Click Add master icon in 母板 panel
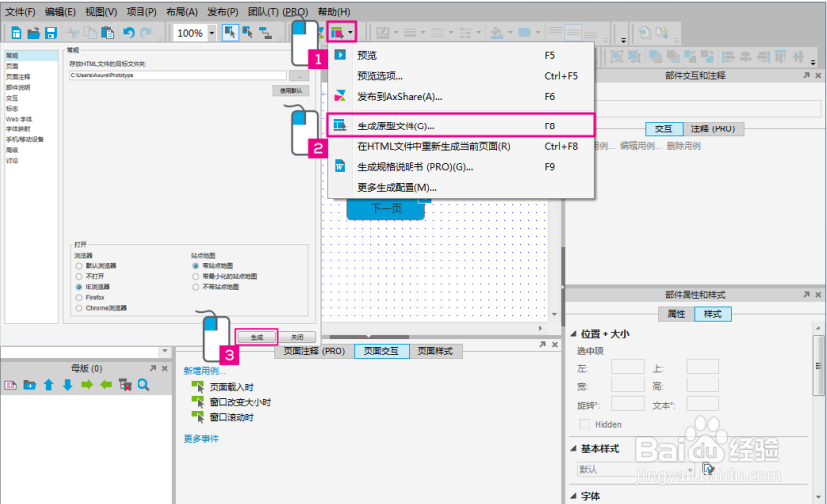The image size is (827, 504). (x=11, y=385)
